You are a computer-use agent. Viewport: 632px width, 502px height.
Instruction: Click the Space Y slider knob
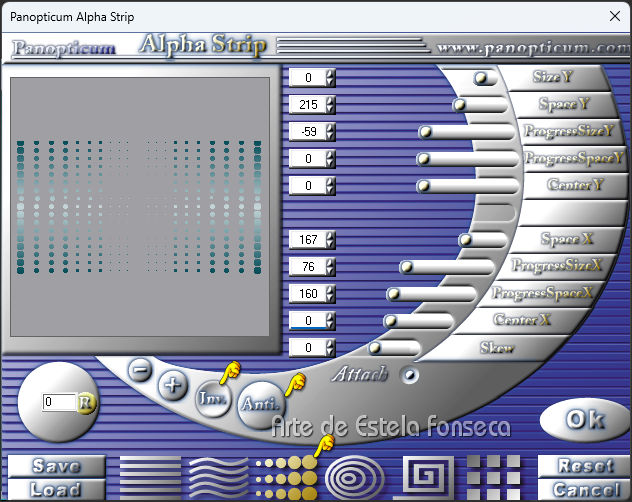(x=459, y=105)
